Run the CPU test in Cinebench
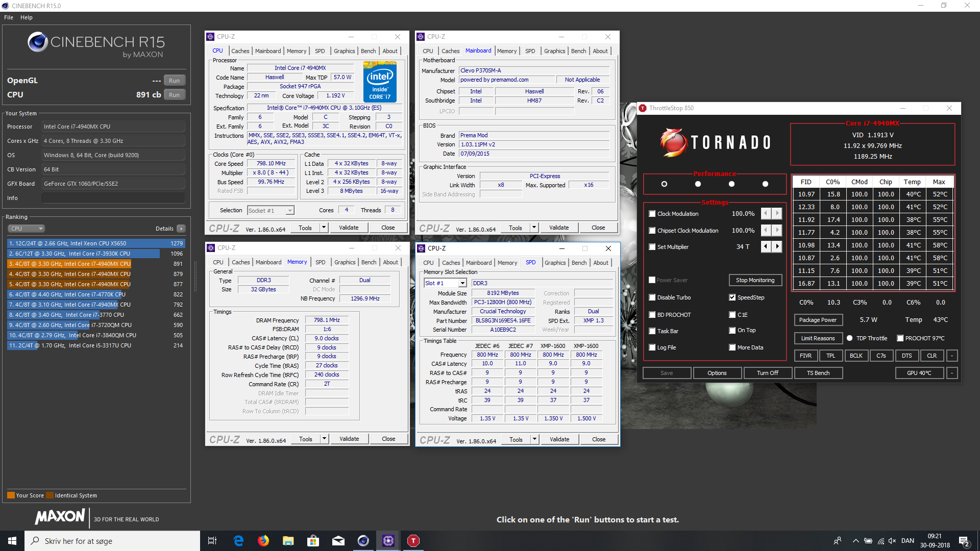980x551 pixels. point(175,95)
